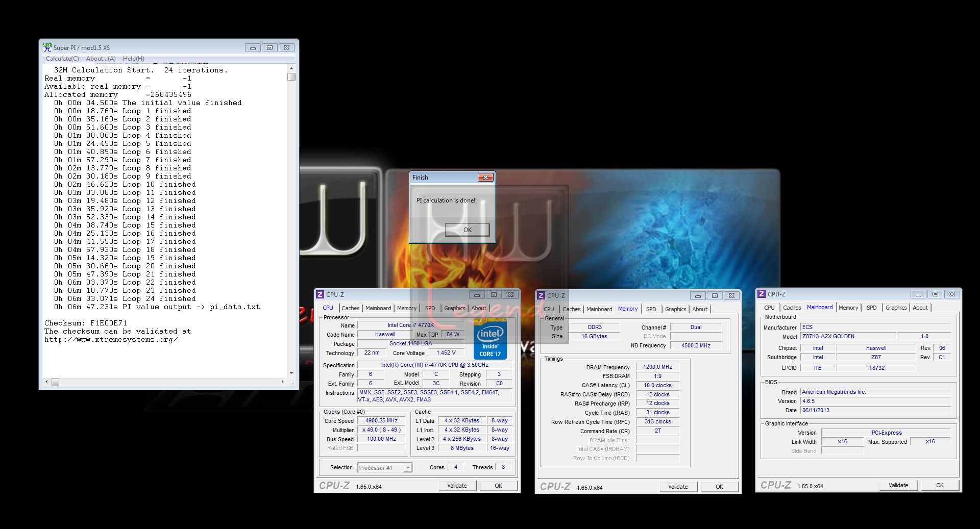
Task: Minimize the Super PI window
Action: [253, 48]
